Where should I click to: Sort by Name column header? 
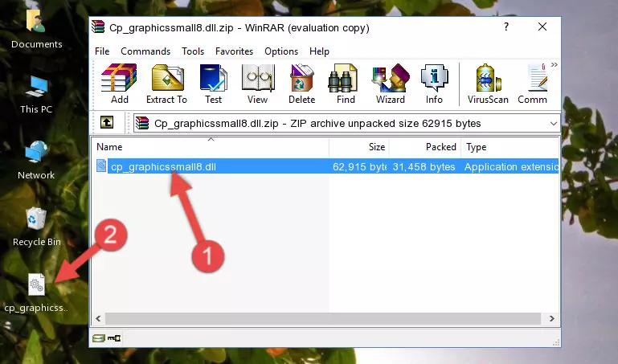pos(211,147)
